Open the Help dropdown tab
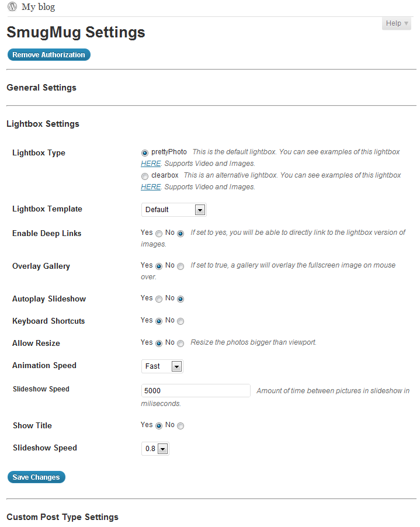 pyautogui.click(x=397, y=23)
